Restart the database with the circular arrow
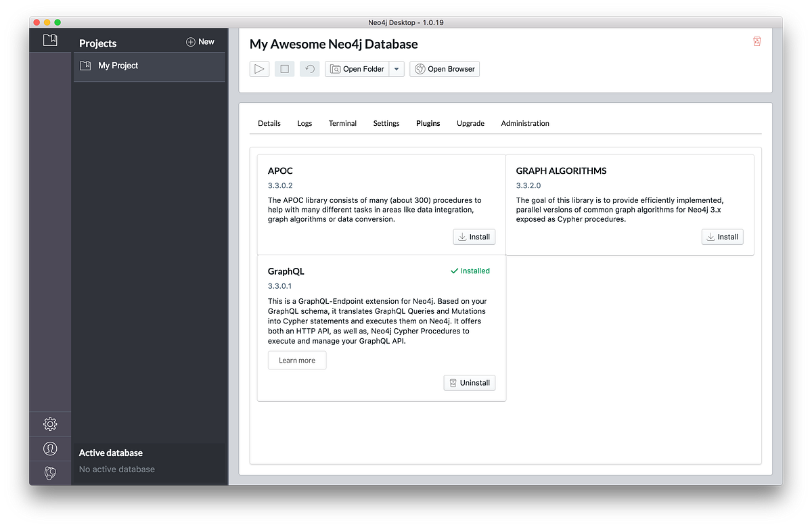This screenshot has height=527, width=812. tap(309, 68)
